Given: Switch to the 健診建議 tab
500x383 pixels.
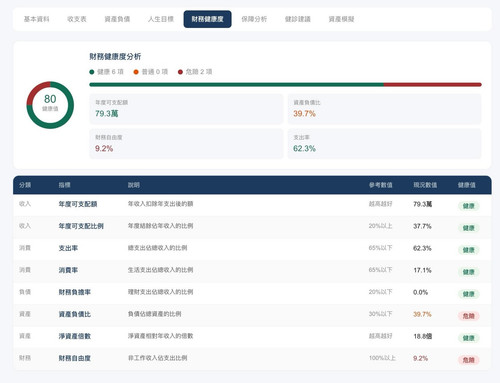Looking at the screenshot, I should [x=298, y=19].
